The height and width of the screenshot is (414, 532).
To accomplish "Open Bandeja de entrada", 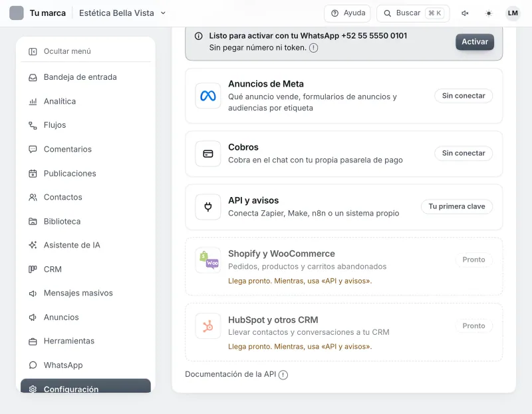I will [x=86, y=77].
